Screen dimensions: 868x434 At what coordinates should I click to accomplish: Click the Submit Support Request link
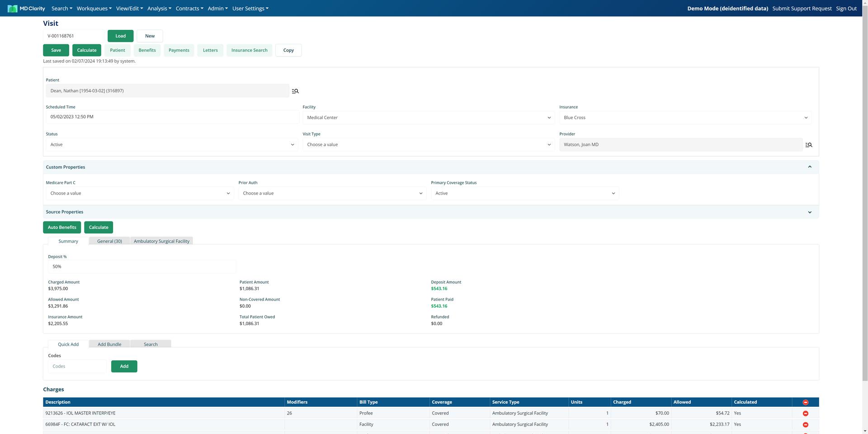(x=802, y=9)
